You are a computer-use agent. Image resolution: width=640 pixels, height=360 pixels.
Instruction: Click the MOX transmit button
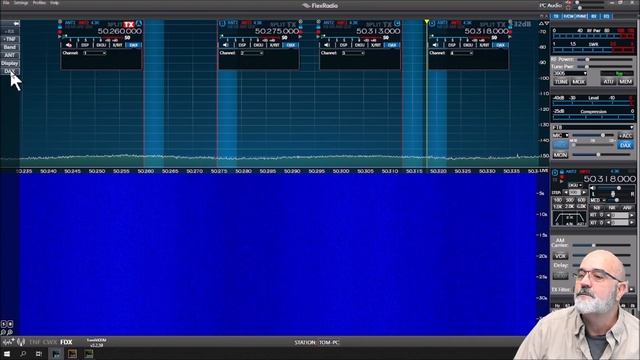[578, 82]
